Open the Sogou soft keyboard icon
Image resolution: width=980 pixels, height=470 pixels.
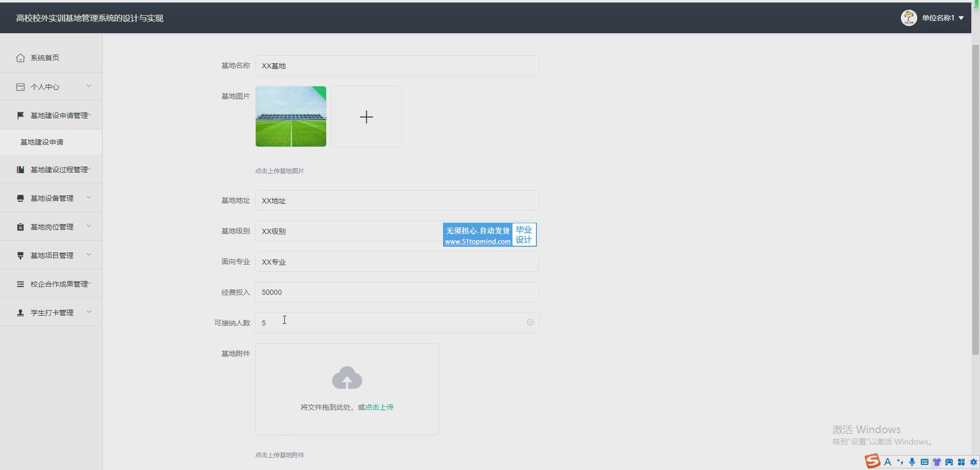[924, 462]
